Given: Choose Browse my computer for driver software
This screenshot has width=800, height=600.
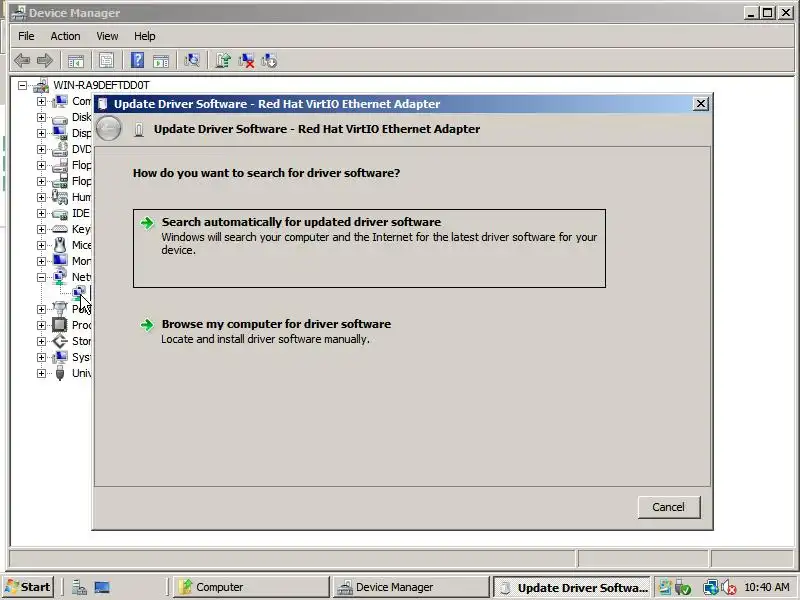Looking at the screenshot, I should pos(369,331).
